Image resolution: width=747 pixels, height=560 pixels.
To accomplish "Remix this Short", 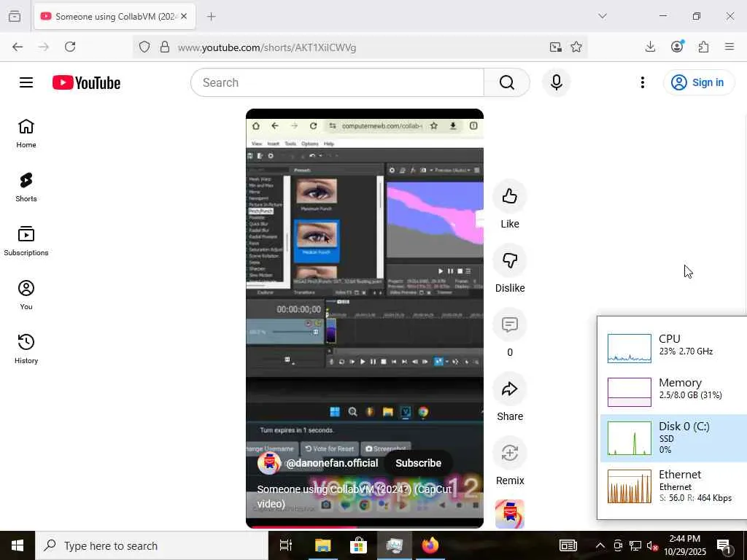I will pos(510,453).
